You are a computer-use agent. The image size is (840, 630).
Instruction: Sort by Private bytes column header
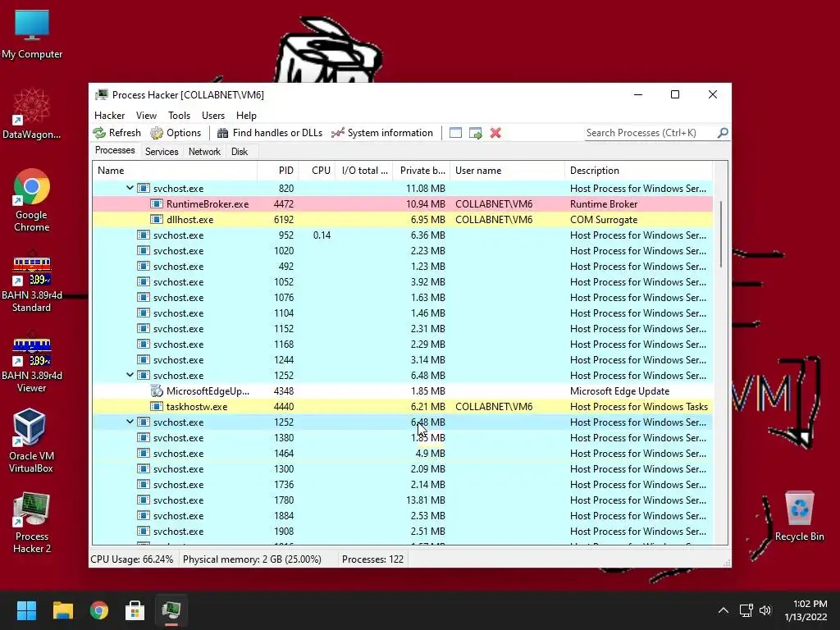pyautogui.click(x=422, y=171)
